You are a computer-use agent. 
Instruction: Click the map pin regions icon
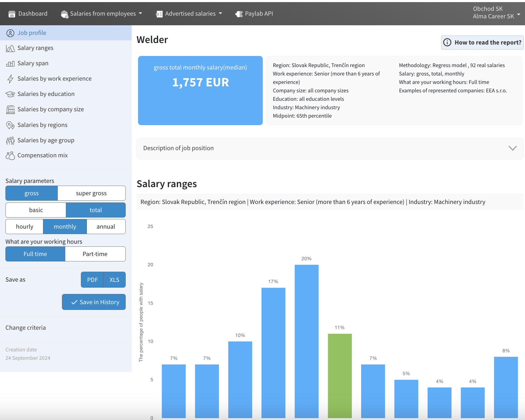(10, 125)
